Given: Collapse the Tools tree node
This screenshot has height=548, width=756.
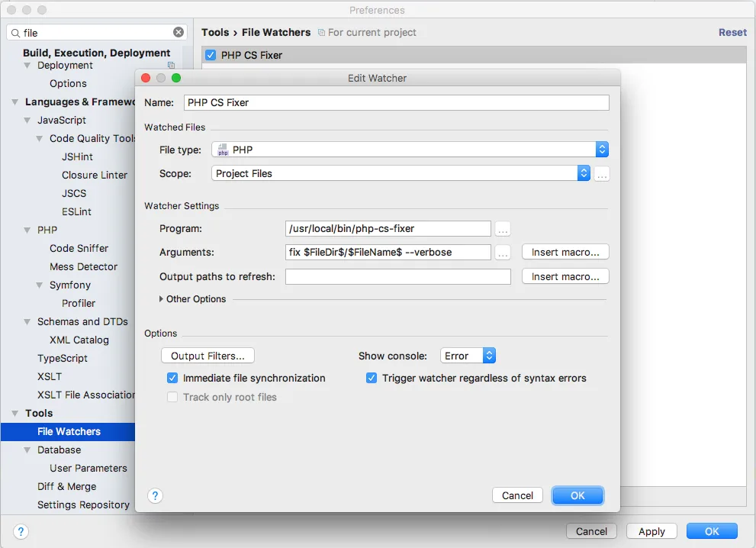Looking at the screenshot, I should click(15, 414).
